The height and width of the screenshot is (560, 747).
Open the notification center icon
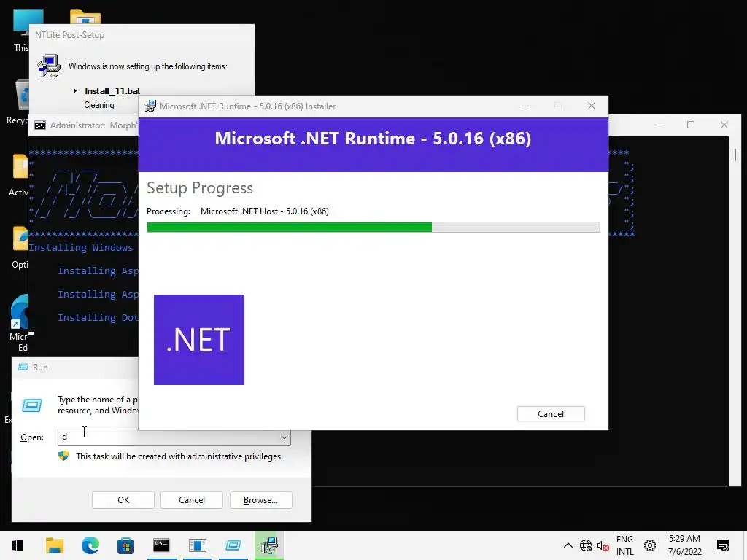tap(723, 545)
